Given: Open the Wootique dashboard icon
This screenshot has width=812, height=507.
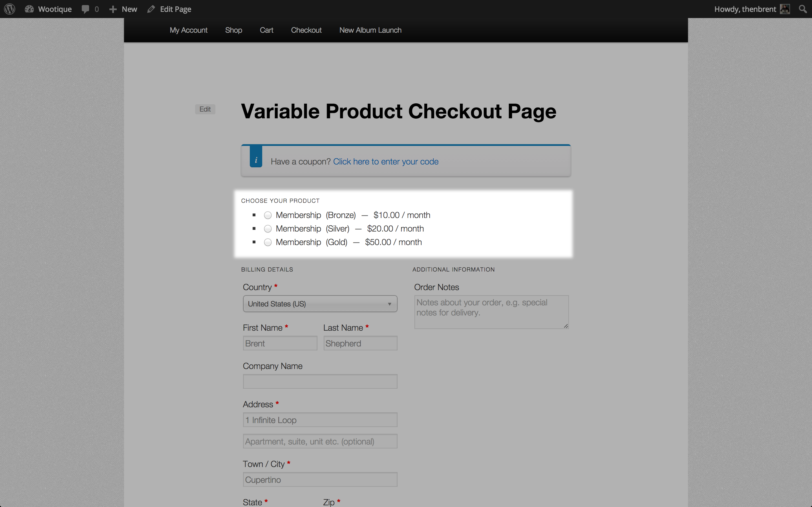Looking at the screenshot, I should click(x=30, y=9).
